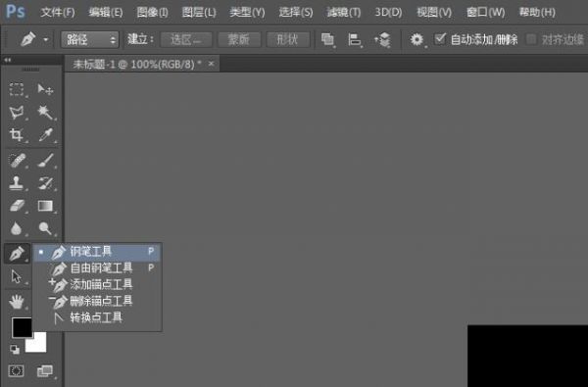Open the 滤镜(T) menu
The height and width of the screenshot is (387, 588).
tap(344, 13)
